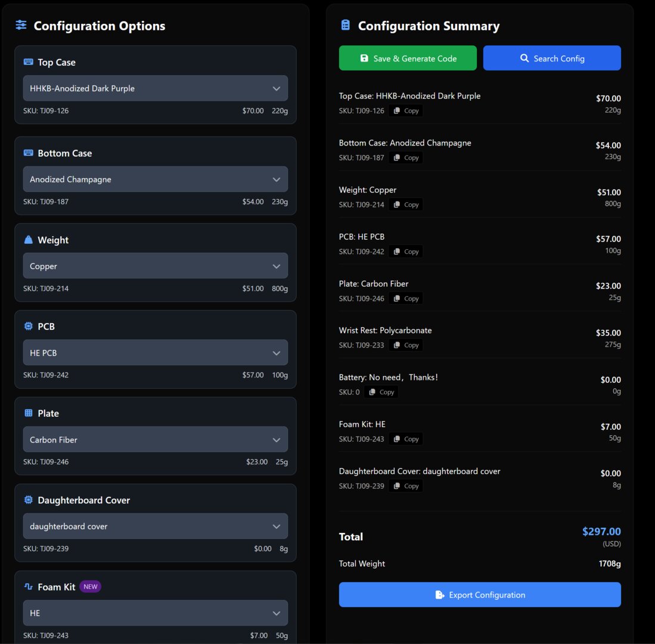Click the Search Config button
Viewport: 655px width, 644px height.
(552, 58)
